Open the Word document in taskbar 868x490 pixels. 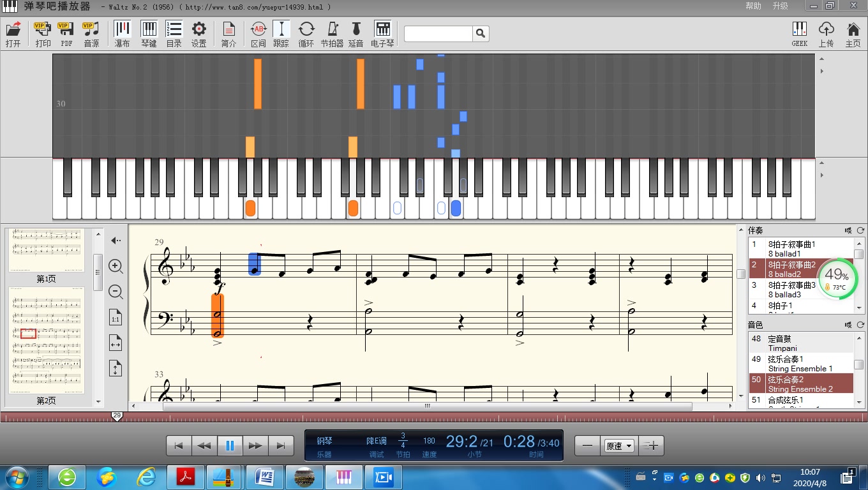[264, 477]
